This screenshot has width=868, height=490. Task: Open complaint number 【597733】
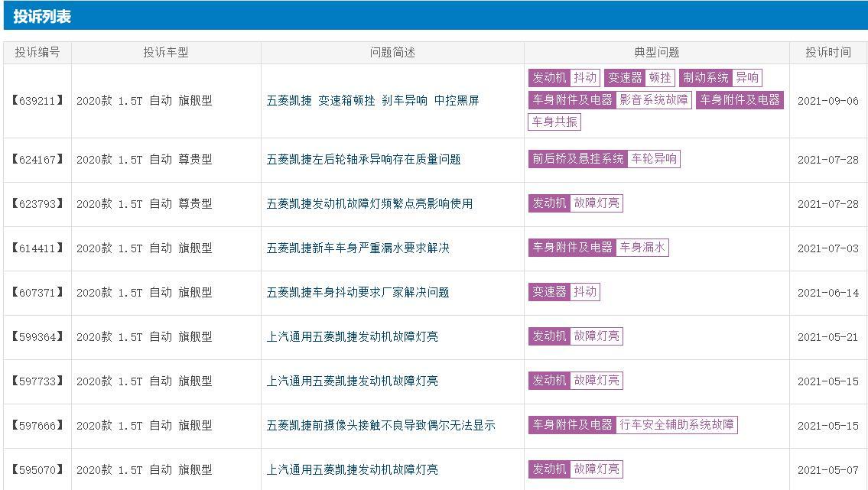point(37,381)
